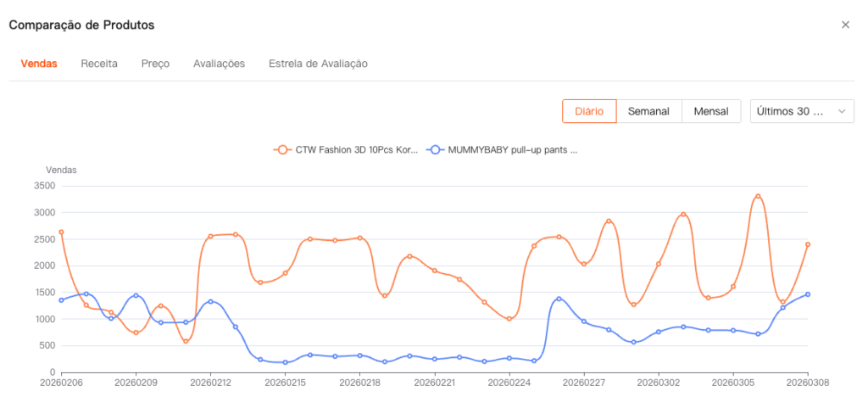Select the Preço tab
The width and height of the screenshot is (868, 397).
coord(155,64)
